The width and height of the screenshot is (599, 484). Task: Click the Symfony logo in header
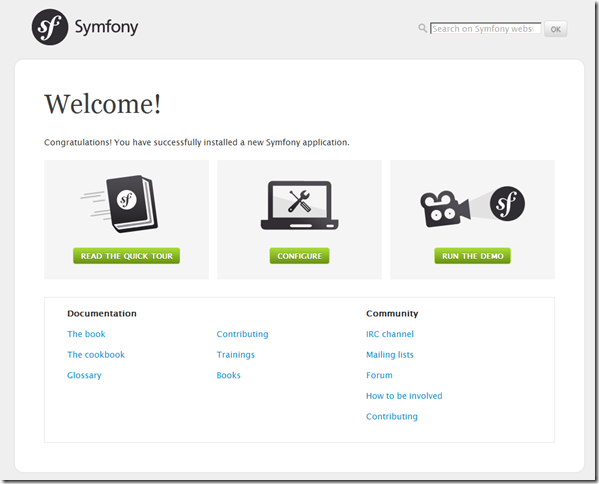(x=85, y=27)
